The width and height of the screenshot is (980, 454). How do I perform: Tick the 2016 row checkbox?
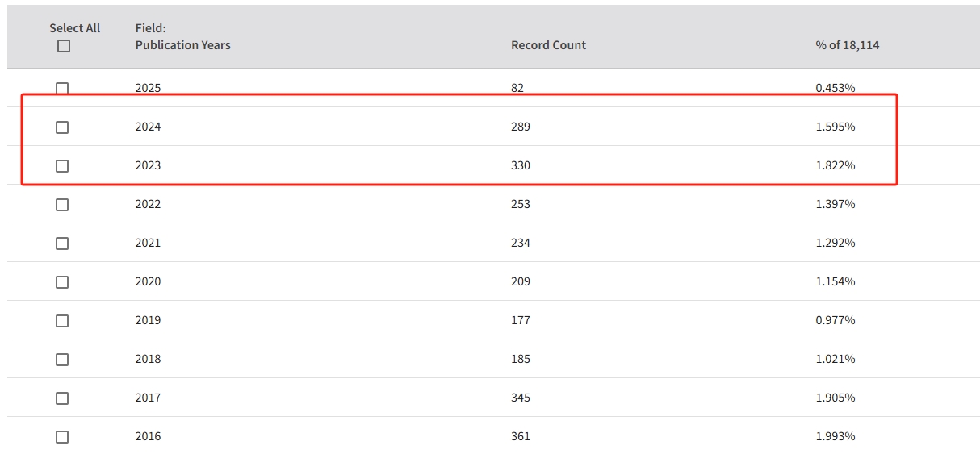pyautogui.click(x=62, y=437)
